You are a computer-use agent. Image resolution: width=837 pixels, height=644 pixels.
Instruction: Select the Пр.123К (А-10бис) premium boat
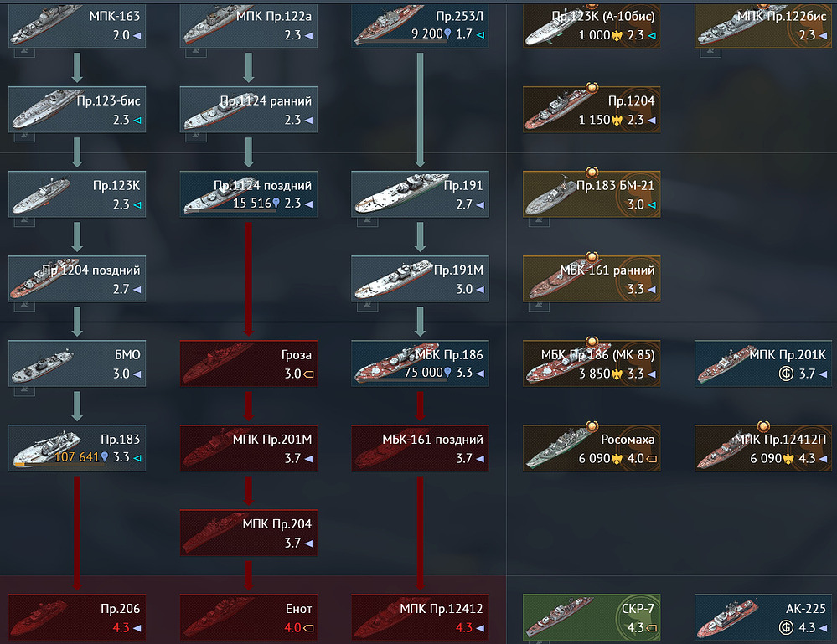(592, 26)
